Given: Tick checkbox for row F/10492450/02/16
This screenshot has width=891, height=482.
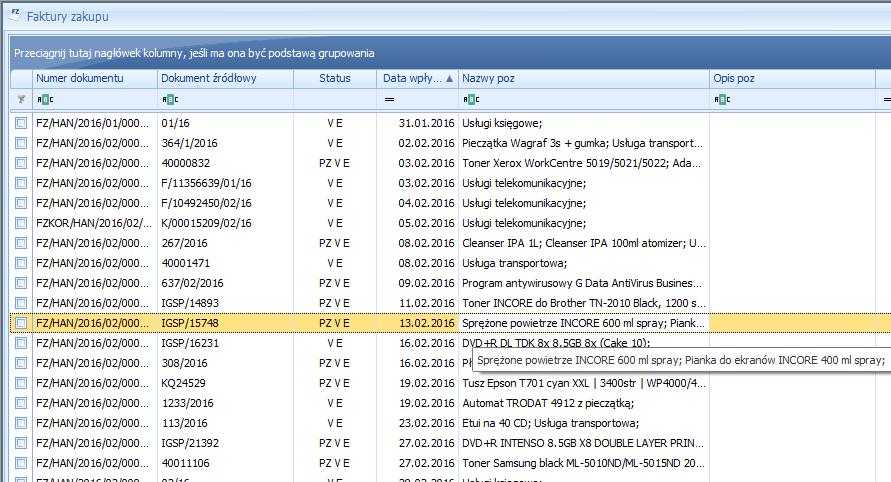Looking at the screenshot, I should tap(21, 203).
